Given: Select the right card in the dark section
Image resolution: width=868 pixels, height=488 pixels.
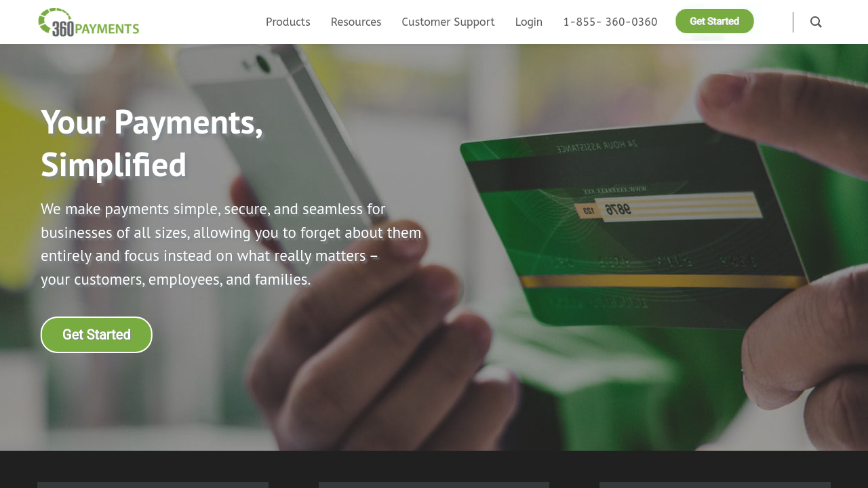Looking at the screenshot, I should tap(715, 485).
